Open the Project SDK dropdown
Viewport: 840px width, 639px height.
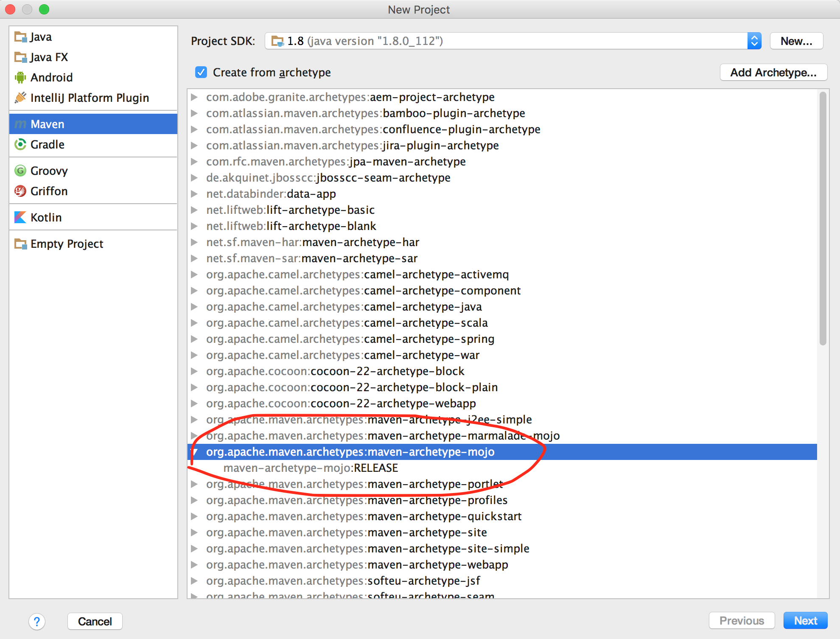[x=753, y=40]
